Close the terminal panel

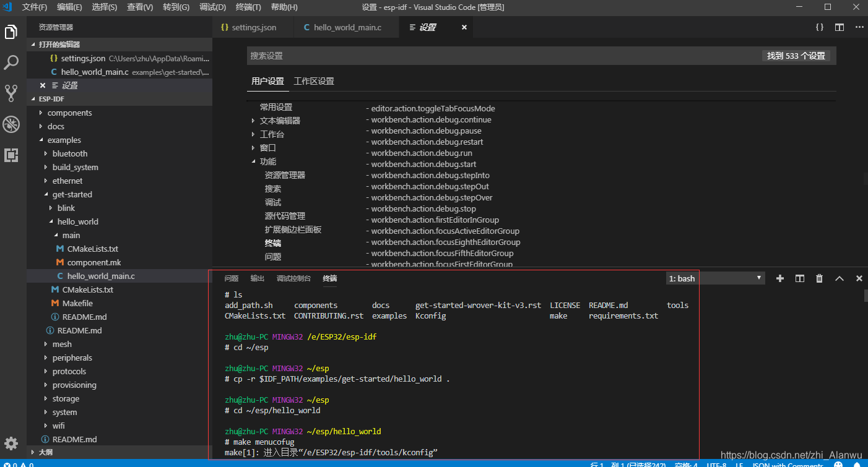tap(859, 278)
